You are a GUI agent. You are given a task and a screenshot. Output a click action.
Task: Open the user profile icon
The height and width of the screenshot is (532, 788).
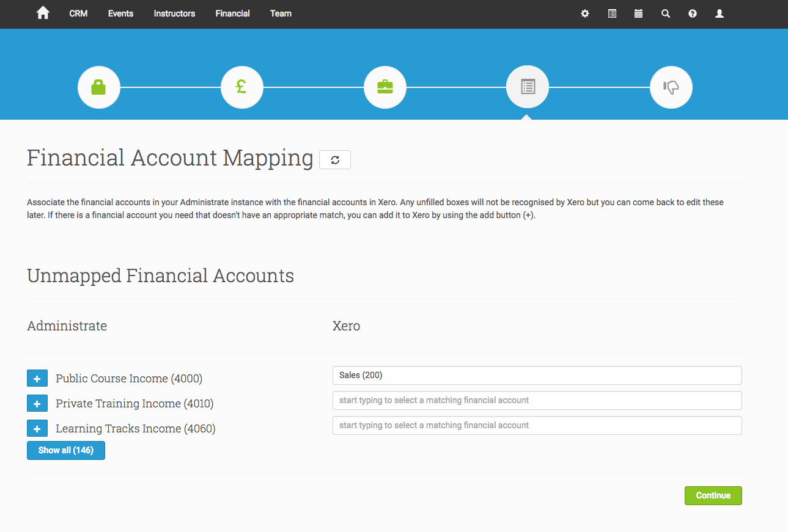[720, 13]
